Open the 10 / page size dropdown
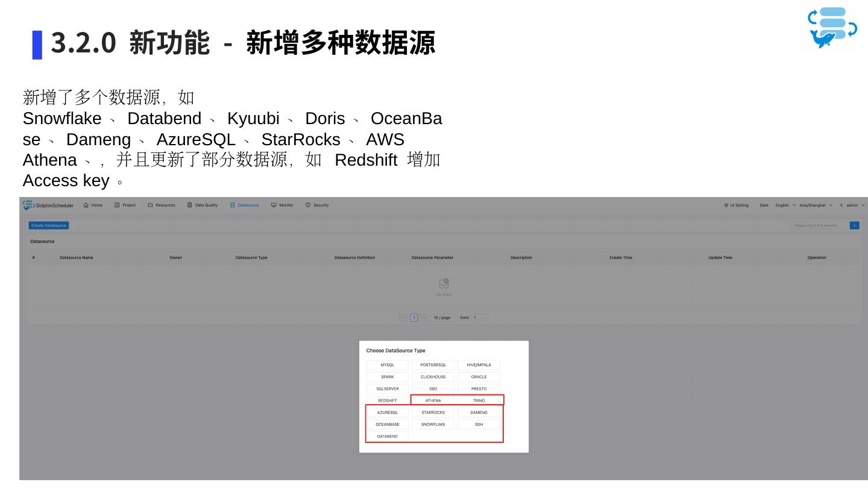The width and height of the screenshot is (868, 488). click(443, 318)
